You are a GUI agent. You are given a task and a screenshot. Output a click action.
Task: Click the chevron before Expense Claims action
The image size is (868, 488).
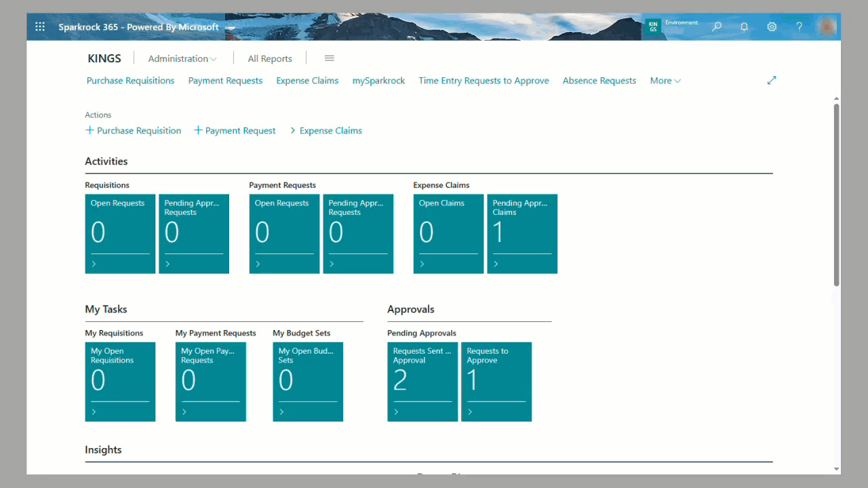[x=293, y=130]
